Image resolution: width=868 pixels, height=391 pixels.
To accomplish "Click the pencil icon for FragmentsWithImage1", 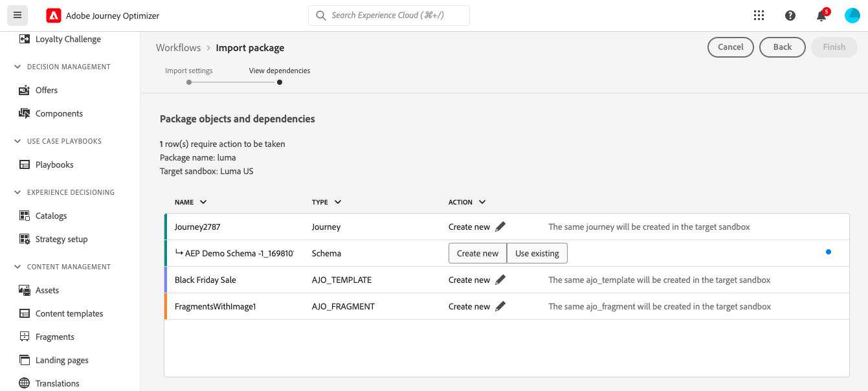I will 500,307.
